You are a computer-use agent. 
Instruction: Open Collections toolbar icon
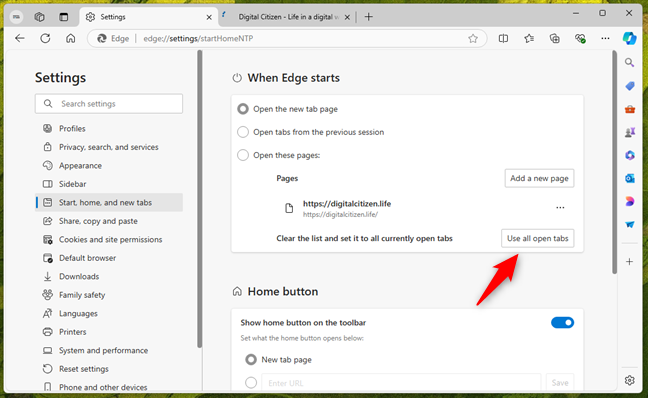pyautogui.click(x=555, y=38)
